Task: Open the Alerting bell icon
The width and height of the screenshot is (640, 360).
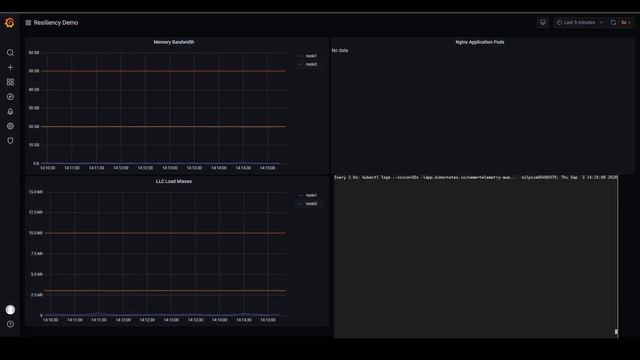Action: [x=10, y=111]
